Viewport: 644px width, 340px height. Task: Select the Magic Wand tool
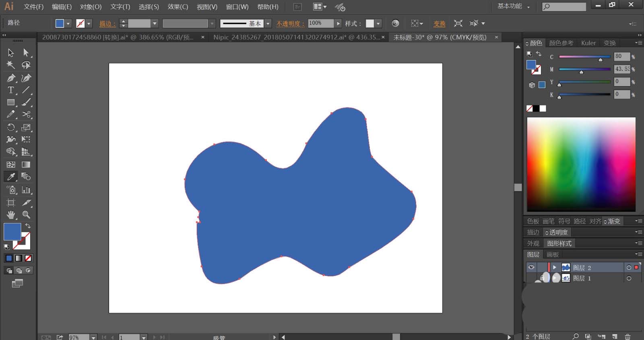click(11, 65)
